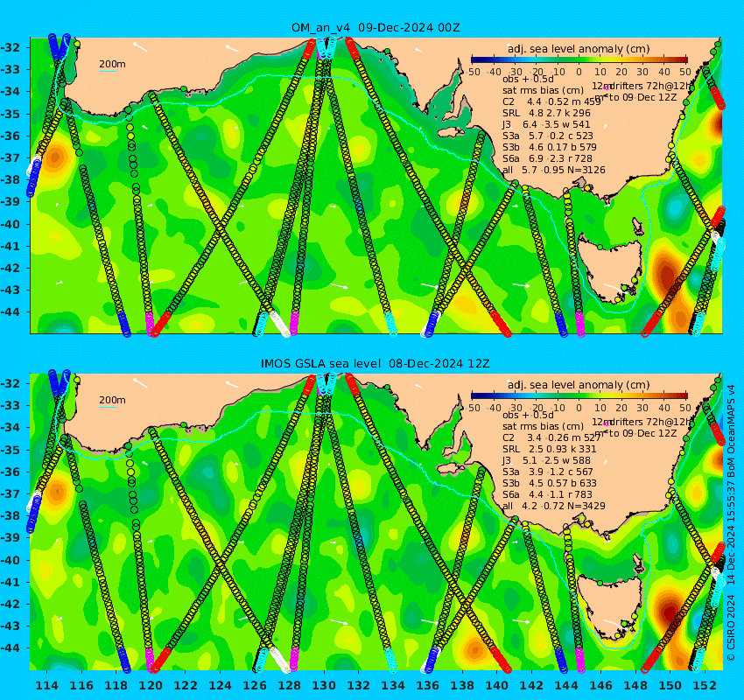Click the row 'S6a 6.9 2.3 r 728'
744x700 pixels.
[x=548, y=158]
